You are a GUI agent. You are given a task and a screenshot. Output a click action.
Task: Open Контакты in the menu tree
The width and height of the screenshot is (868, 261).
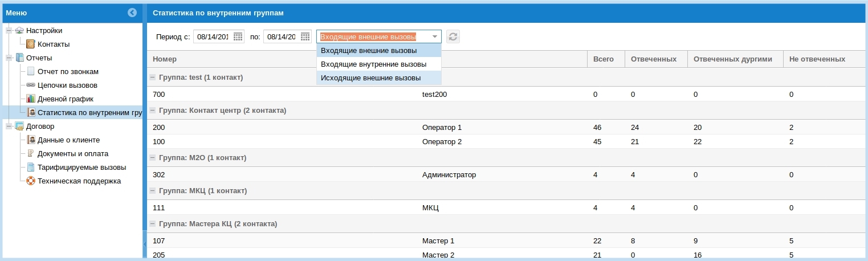[53, 44]
